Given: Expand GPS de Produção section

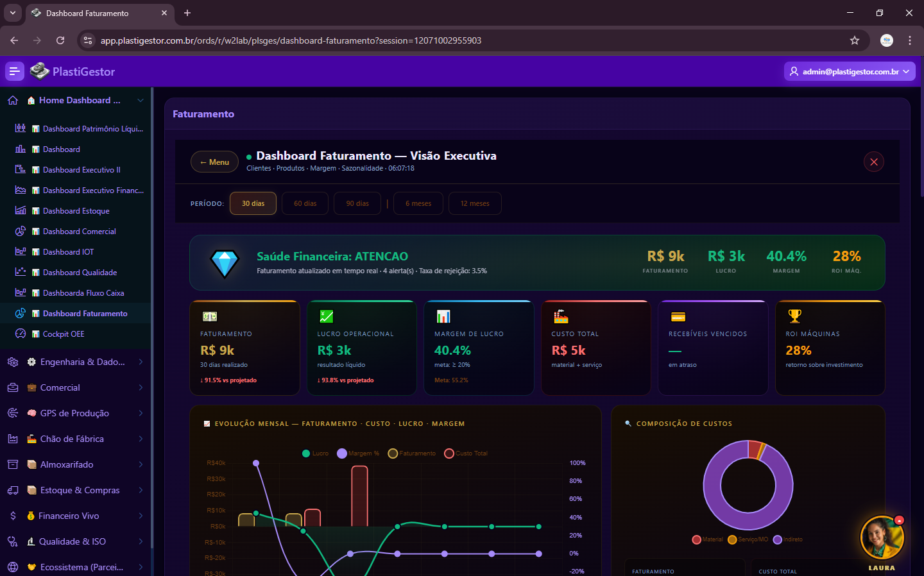Looking at the screenshot, I should [141, 413].
